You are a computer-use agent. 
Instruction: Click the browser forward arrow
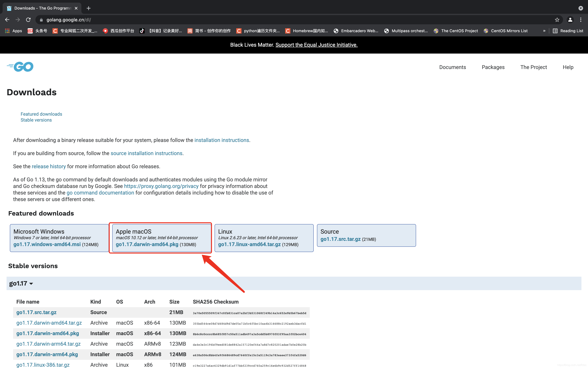18,20
